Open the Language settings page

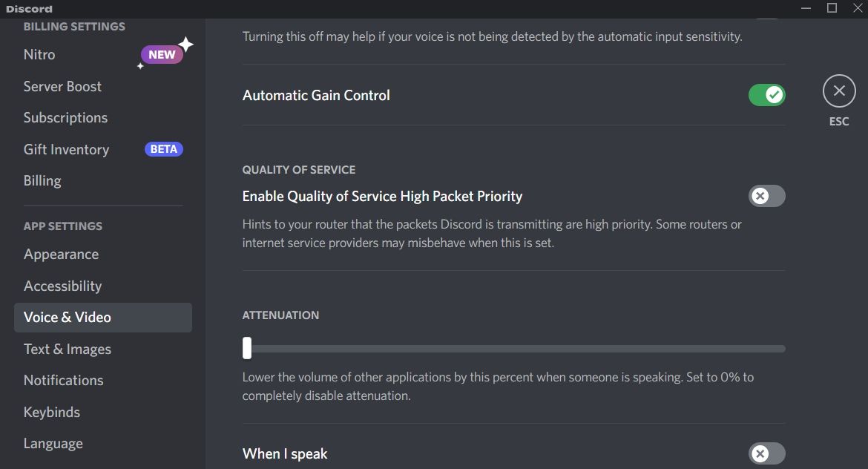[53, 443]
